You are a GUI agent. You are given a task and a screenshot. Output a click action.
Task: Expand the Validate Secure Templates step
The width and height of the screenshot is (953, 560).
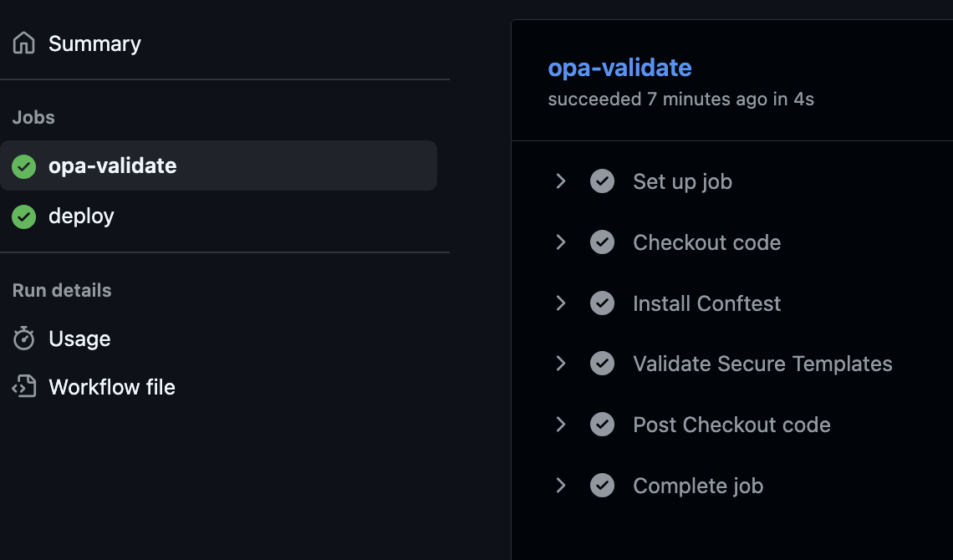[561, 364]
